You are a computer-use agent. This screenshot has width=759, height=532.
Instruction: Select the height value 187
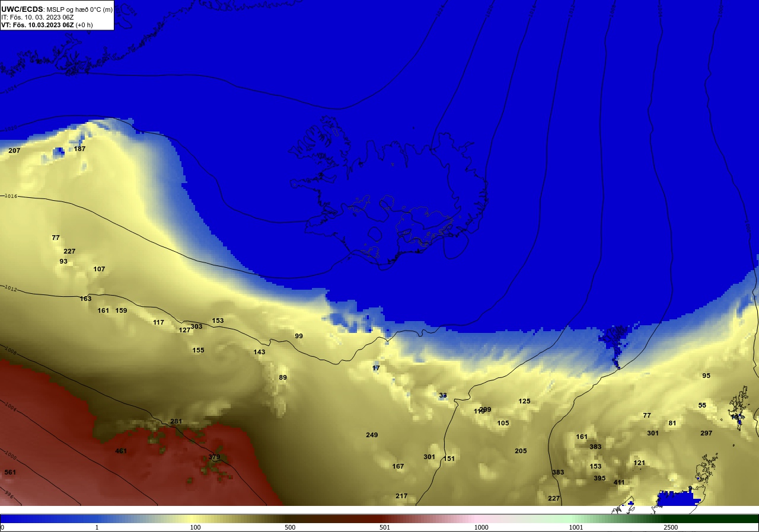(x=79, y=149)
